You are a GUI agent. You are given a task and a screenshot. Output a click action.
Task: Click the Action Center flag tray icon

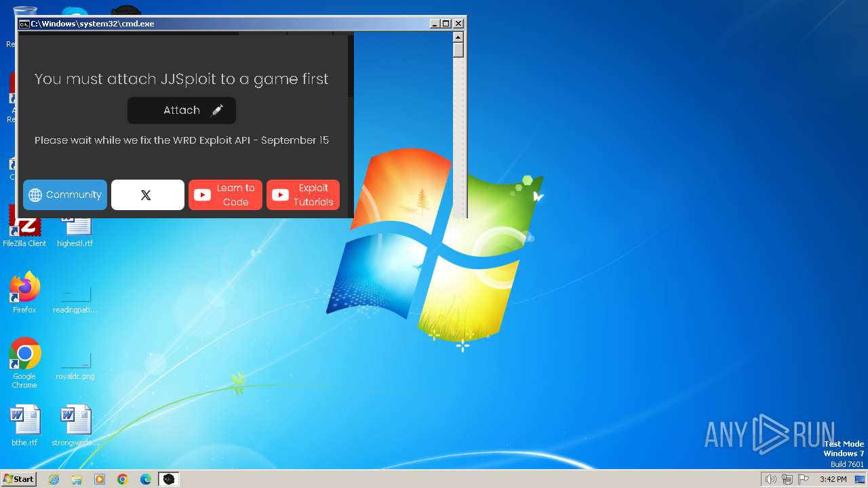click(x=804, y=479)
